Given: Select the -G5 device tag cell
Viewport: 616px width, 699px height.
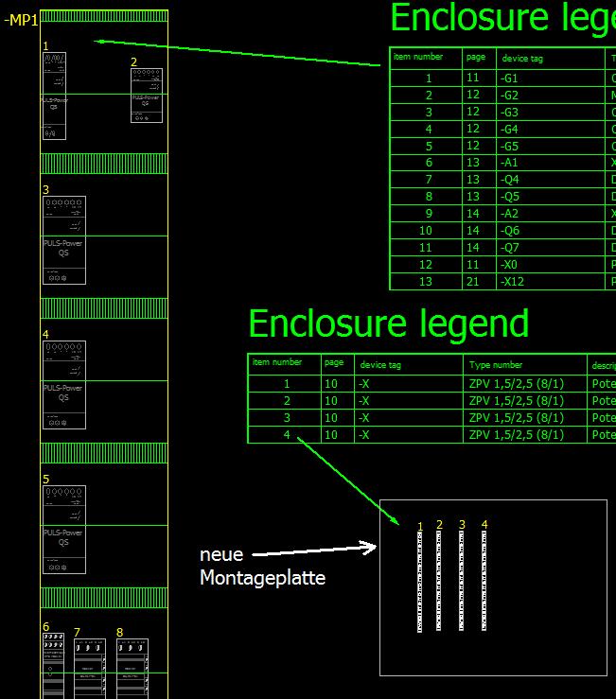Looking at the screenshot, I should pos(551,146).
